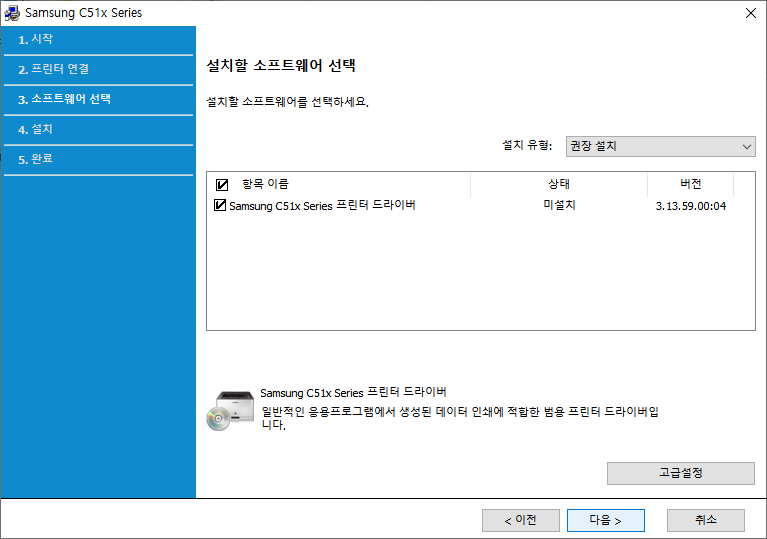Click heading 설치할 소프트웨어 선택
767x539 pixels.
pyautogui.click(x=281, y=66)
